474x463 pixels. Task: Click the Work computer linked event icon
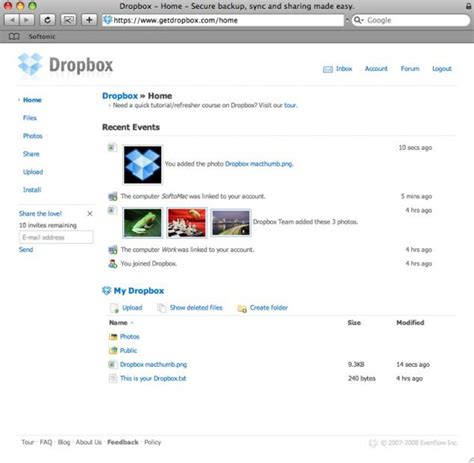pos(113,250)
